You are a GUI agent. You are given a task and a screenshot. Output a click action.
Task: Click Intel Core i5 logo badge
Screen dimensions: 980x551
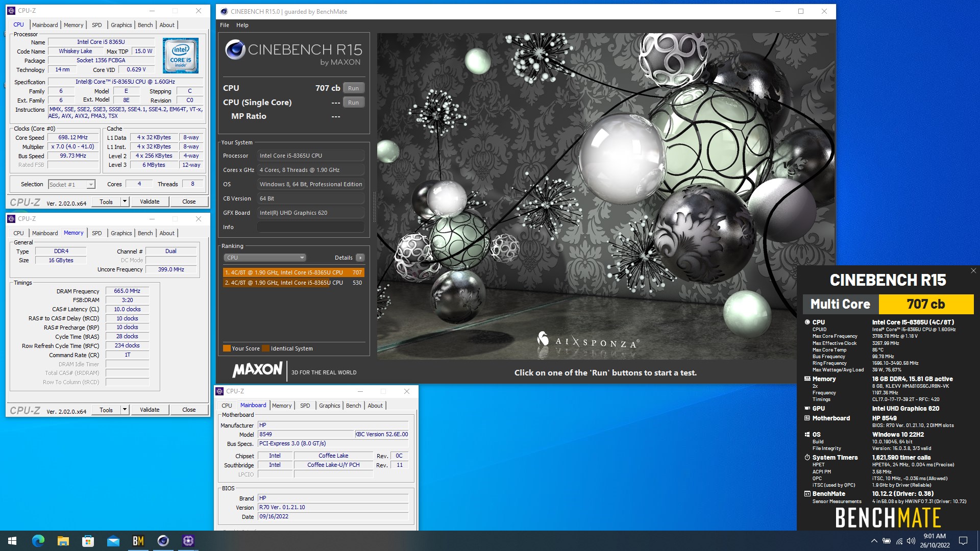coord(181,56)
